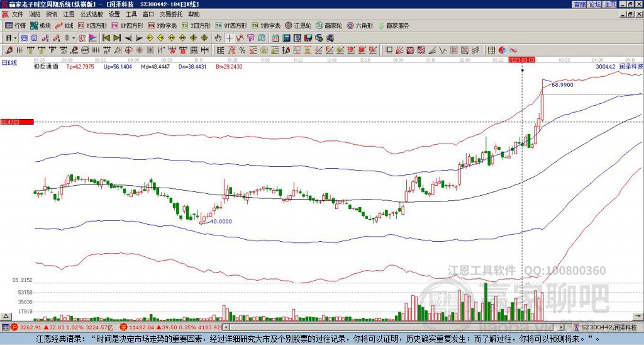This screenshot has height=345, width=644.
Task: Jump to first bar with green skip-back icon
Action: pos(106,38)
